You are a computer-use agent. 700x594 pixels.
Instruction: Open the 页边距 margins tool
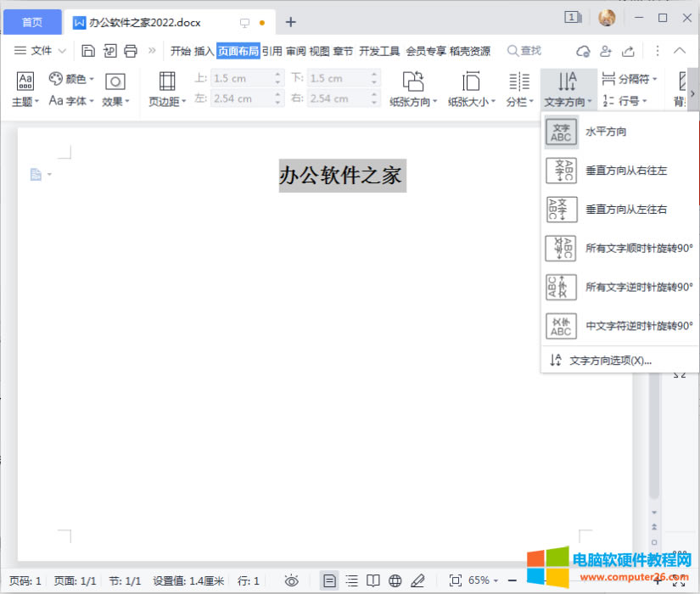167,89
